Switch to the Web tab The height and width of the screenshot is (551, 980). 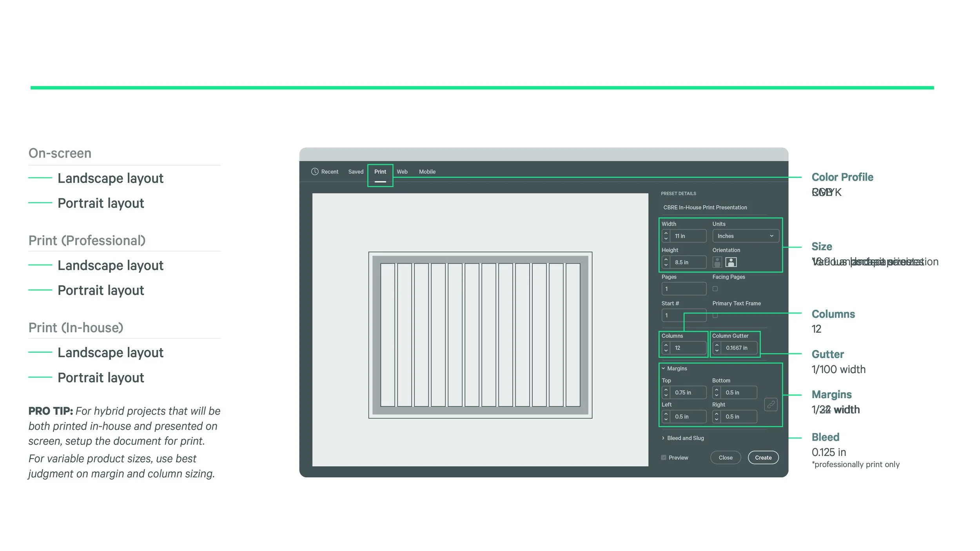click(x=402, y=172)
